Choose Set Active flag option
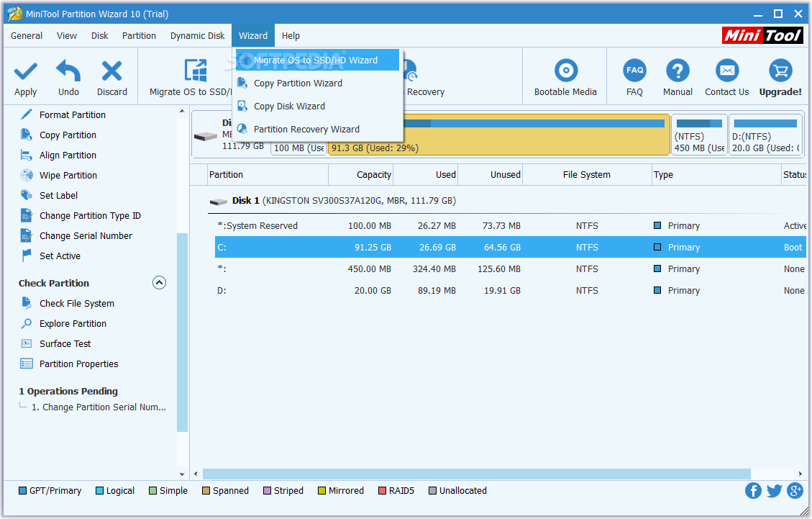Screen dimensions: 812x519 tap(60, 256)
